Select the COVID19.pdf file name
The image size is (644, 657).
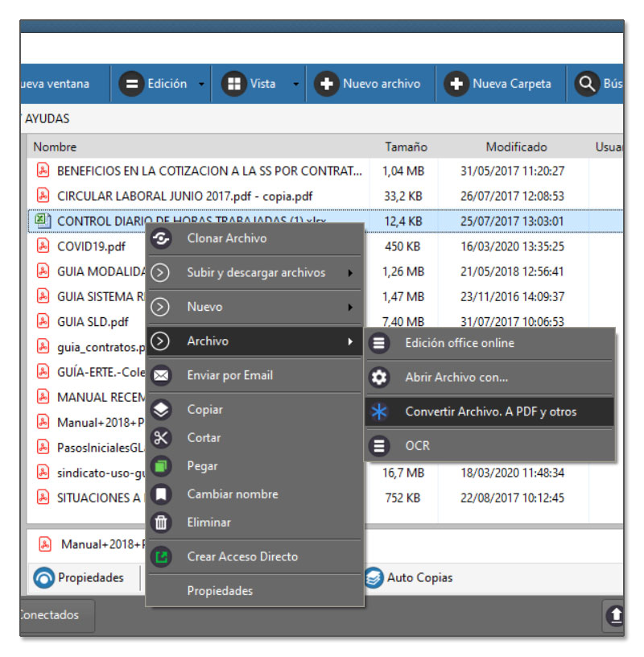91,246
